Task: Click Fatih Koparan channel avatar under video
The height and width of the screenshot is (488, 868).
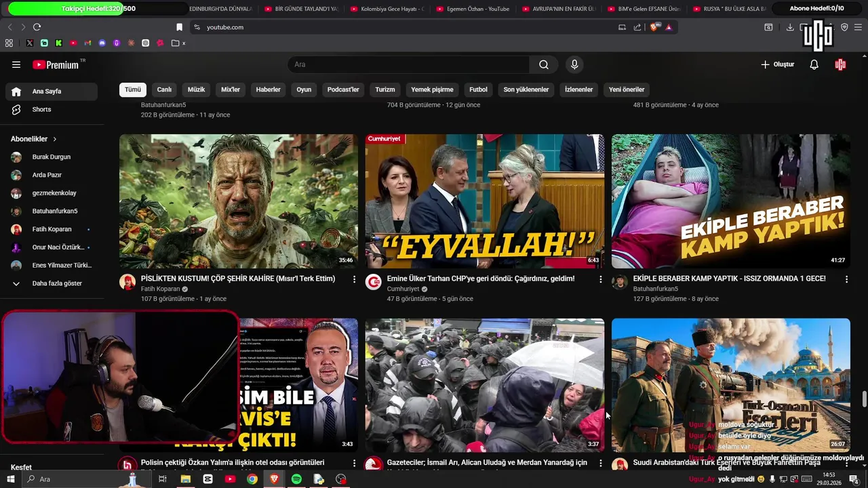Action: 127,282
